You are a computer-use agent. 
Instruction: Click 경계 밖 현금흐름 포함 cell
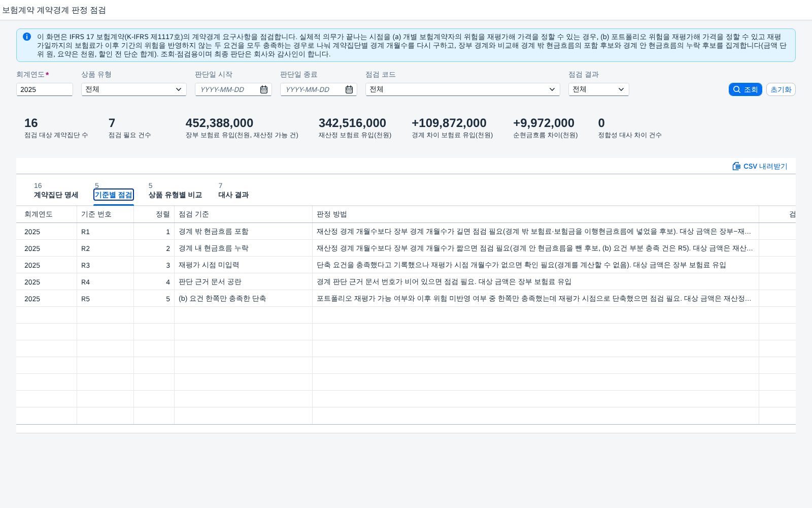[243, 232]
